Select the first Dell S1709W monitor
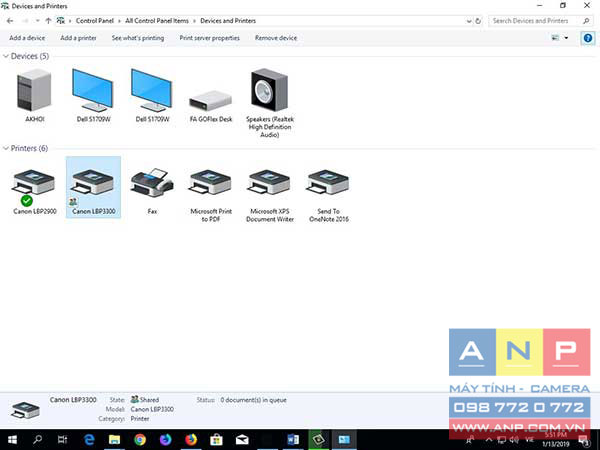Viewport: 600px width, 450px height. pyautogui.click(x=93, y=91)
